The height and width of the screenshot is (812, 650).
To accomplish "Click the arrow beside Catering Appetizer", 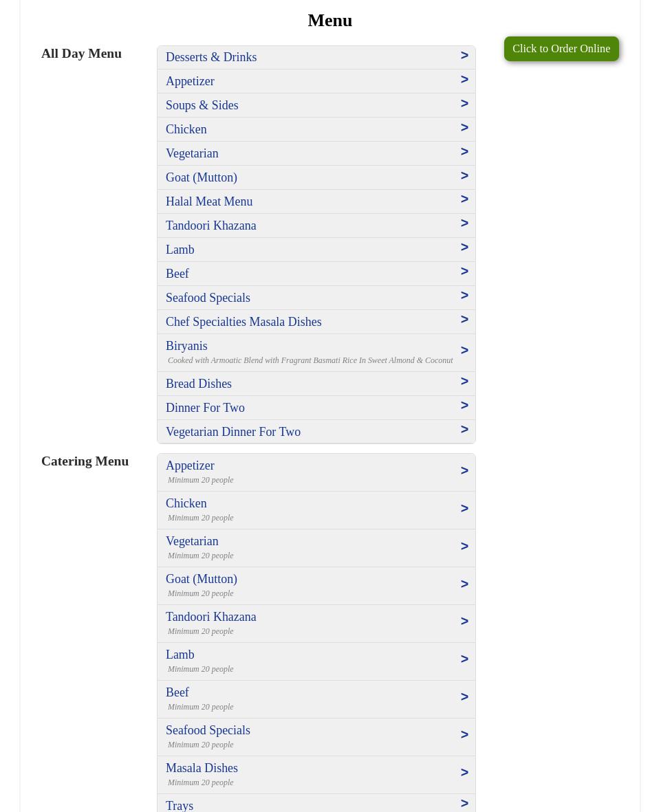I will (464, 471).
